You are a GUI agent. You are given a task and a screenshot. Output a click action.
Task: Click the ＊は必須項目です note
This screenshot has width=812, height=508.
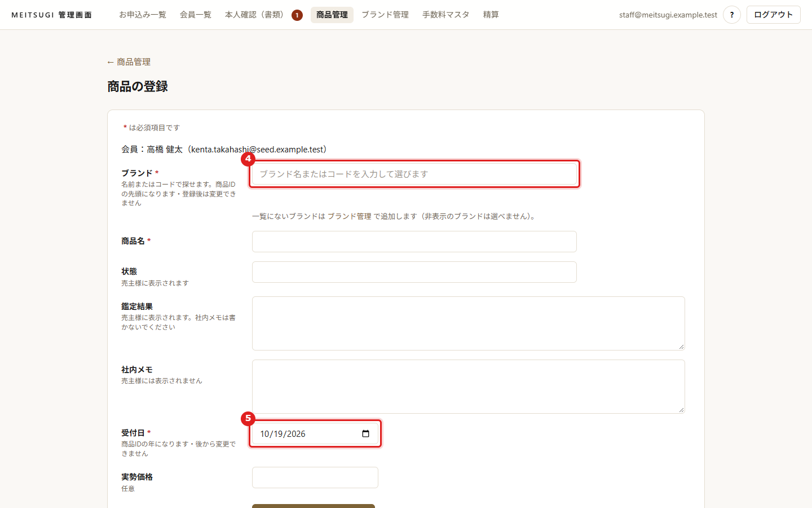[x=151, y=128]
